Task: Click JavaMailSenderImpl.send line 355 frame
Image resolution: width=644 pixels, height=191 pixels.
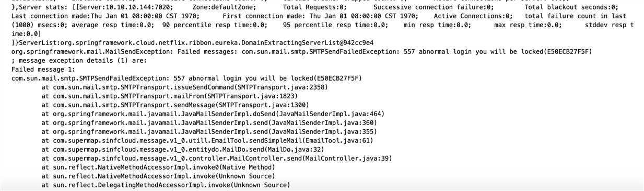Action: (x=209, y=132)
